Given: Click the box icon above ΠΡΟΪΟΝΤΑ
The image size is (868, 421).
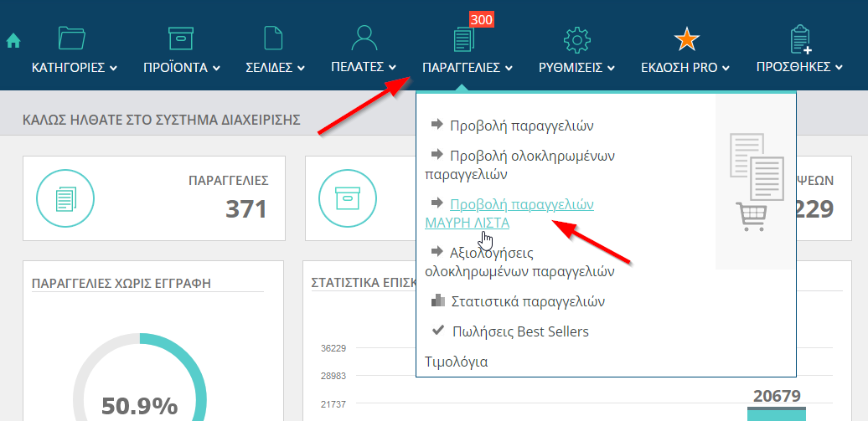Looking at the screenshot, I should click(x=180, y=39).
